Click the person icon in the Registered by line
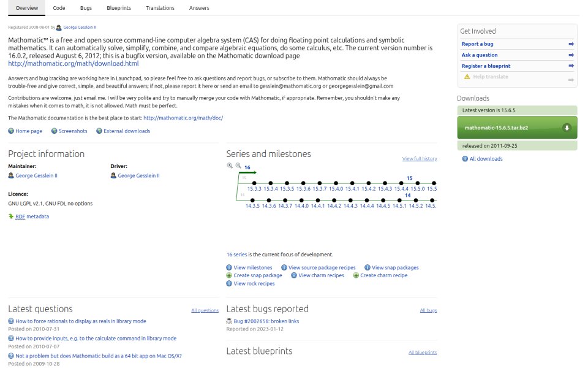The height and width of the screenshot is (368, 588). point(59,28)
